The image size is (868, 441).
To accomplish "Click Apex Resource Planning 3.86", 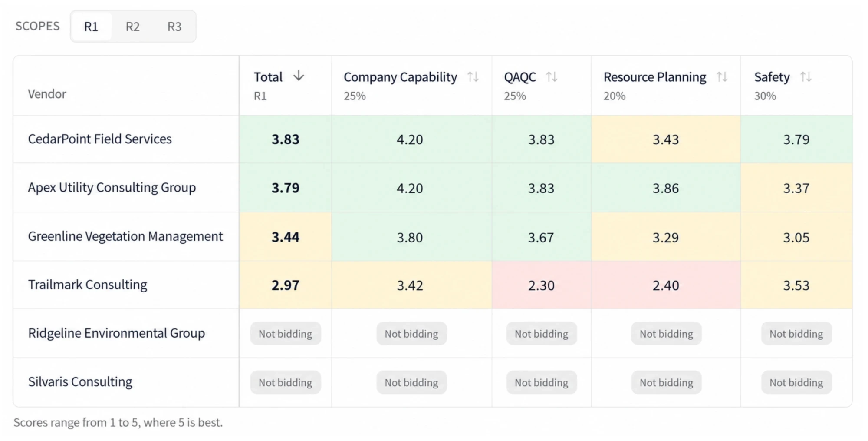I will pyautogui.click(x=666, y=188).
